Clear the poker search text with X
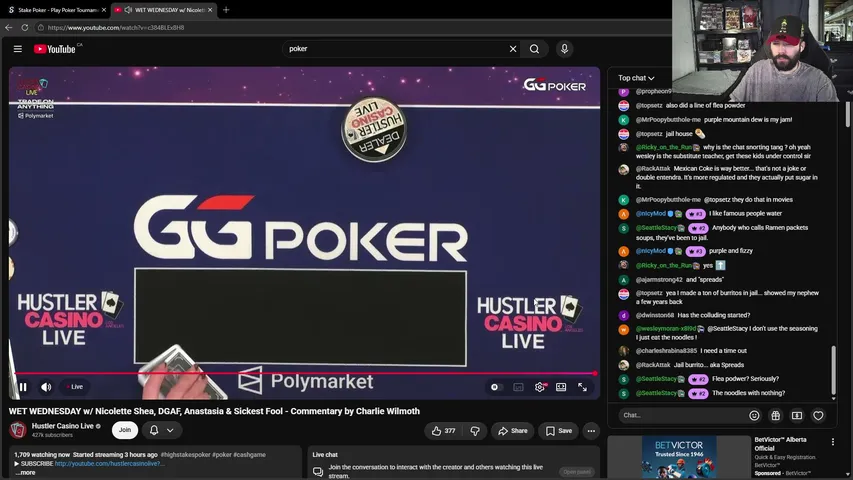 pos(513,49)
